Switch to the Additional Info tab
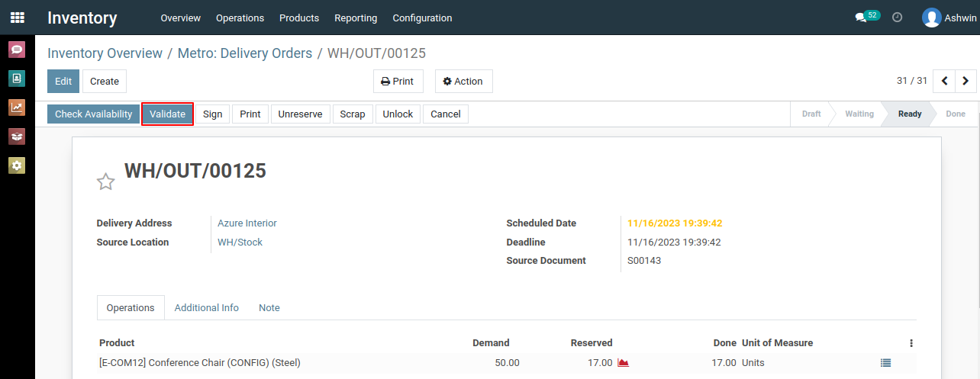This screenshot has height=379, width=980. click(207, 308)
